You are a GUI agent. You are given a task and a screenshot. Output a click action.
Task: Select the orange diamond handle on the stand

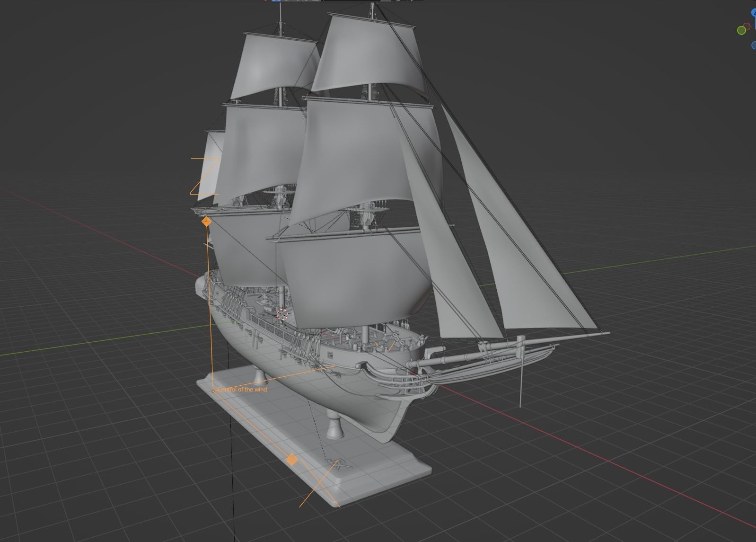coord(292,459)
